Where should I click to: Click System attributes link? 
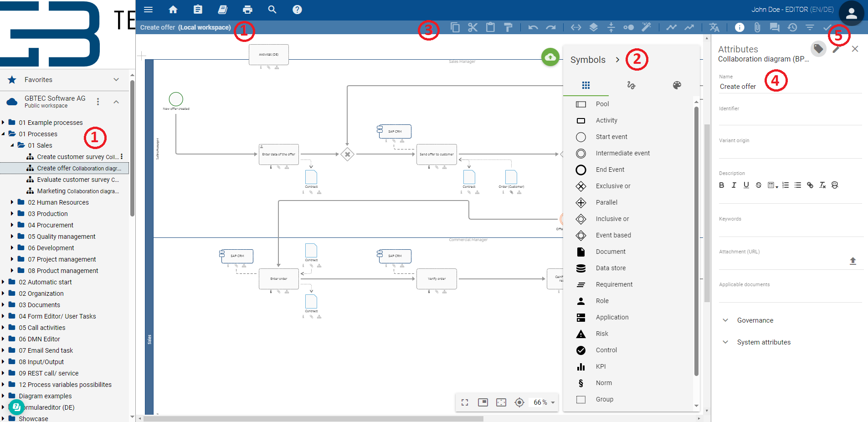point(764,342)
